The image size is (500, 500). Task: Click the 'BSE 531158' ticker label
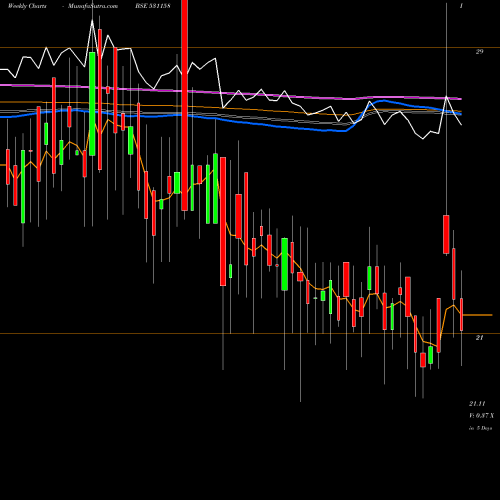click(x=153, y=6)
